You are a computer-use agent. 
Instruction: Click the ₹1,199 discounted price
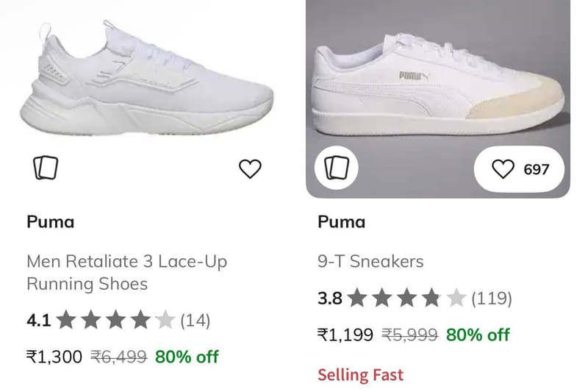coord(345,334)
